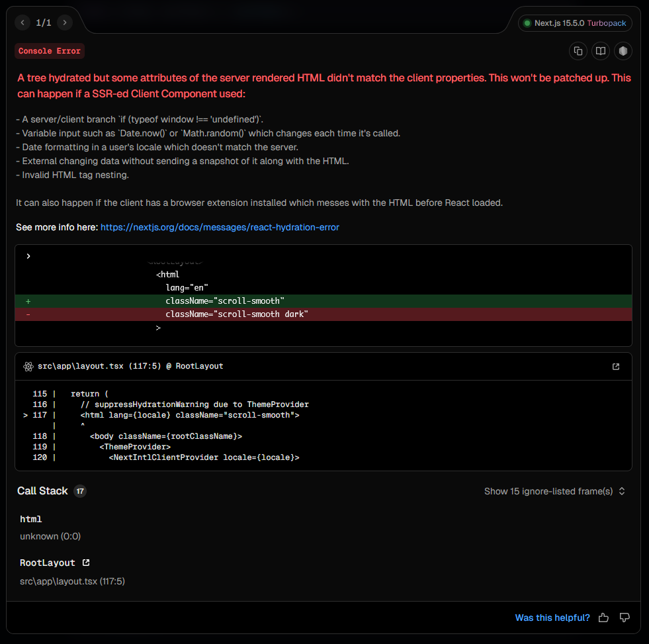
Task: Go to previous error arrow
Action: pyautogui.click(x=22, y=23)
